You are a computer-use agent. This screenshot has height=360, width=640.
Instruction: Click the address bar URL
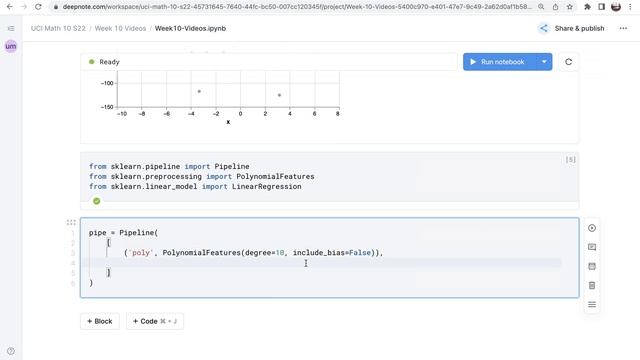[x=297, y=7]
